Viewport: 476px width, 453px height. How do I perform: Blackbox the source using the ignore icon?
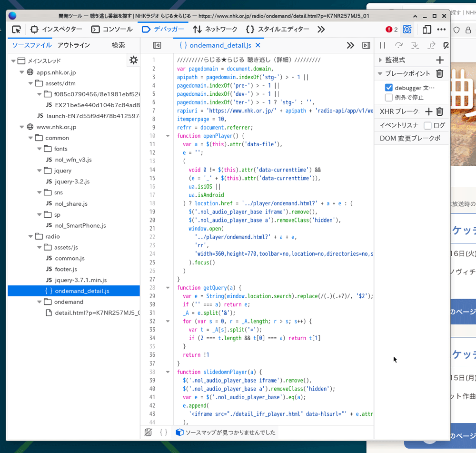tap(148, 432)
